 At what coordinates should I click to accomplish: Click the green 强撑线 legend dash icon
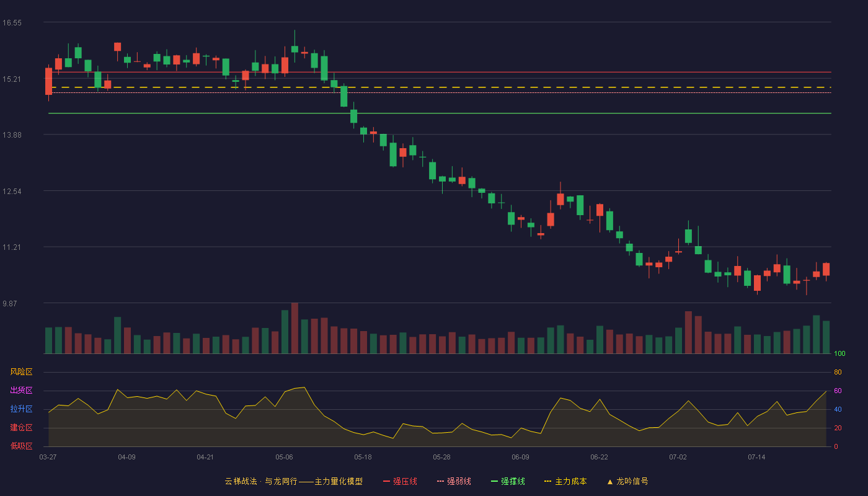[495, 481]
